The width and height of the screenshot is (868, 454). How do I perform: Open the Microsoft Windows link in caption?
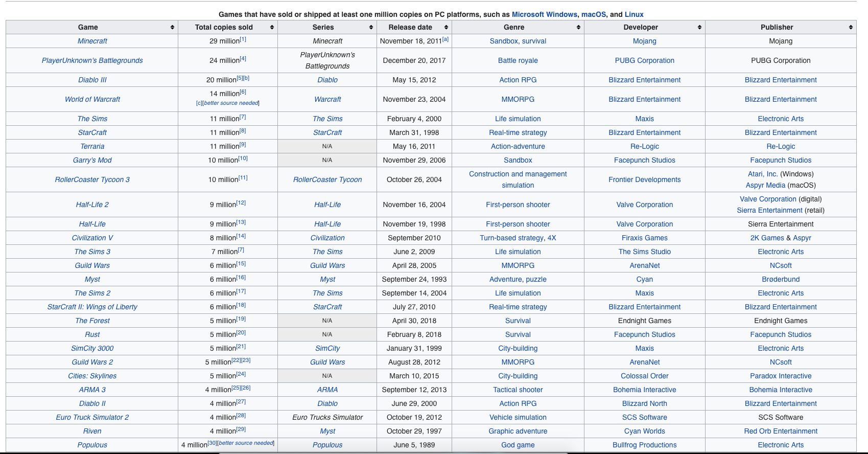tap(545, 14)
